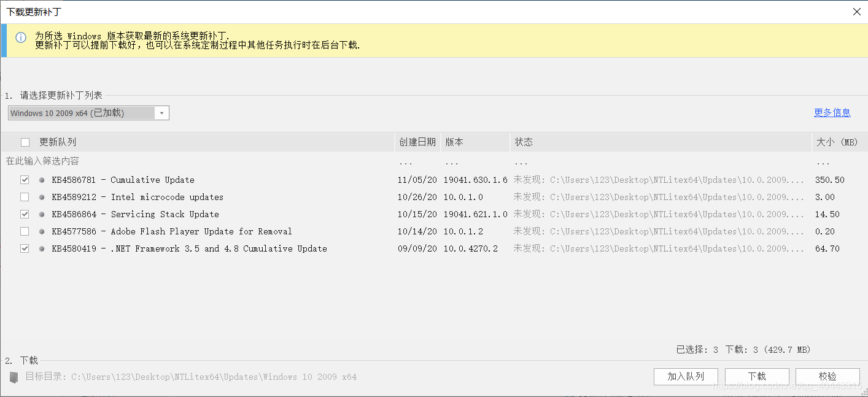The image size is (868, 397).
Task: Click the status path for KB4586781
Action: 659,180
